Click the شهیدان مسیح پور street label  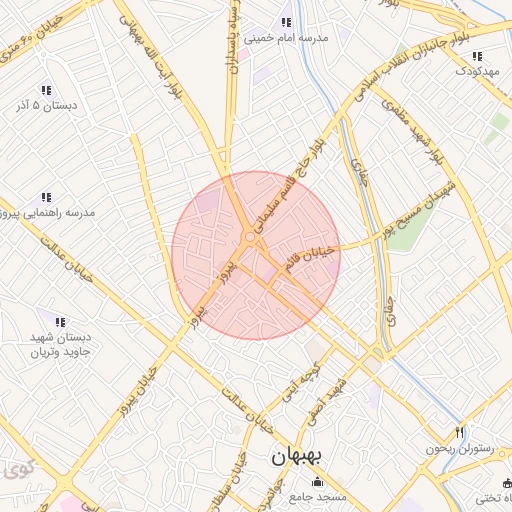[419, 210]
